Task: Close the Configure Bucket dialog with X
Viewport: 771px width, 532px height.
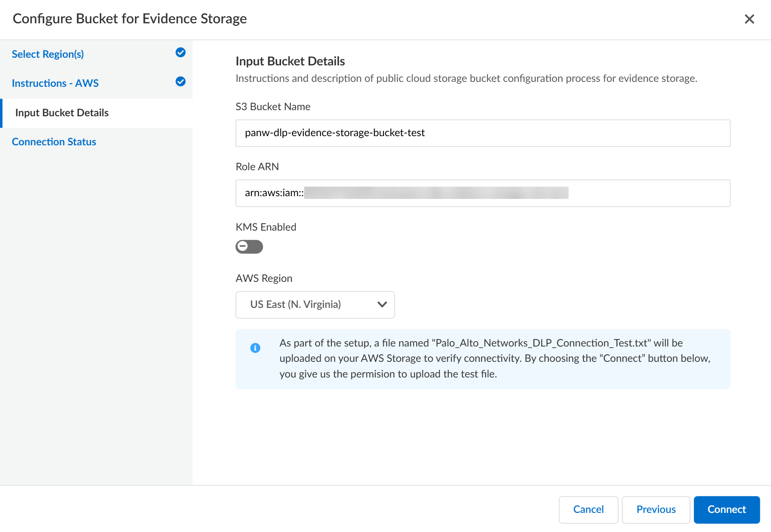Action: (749, 19)
